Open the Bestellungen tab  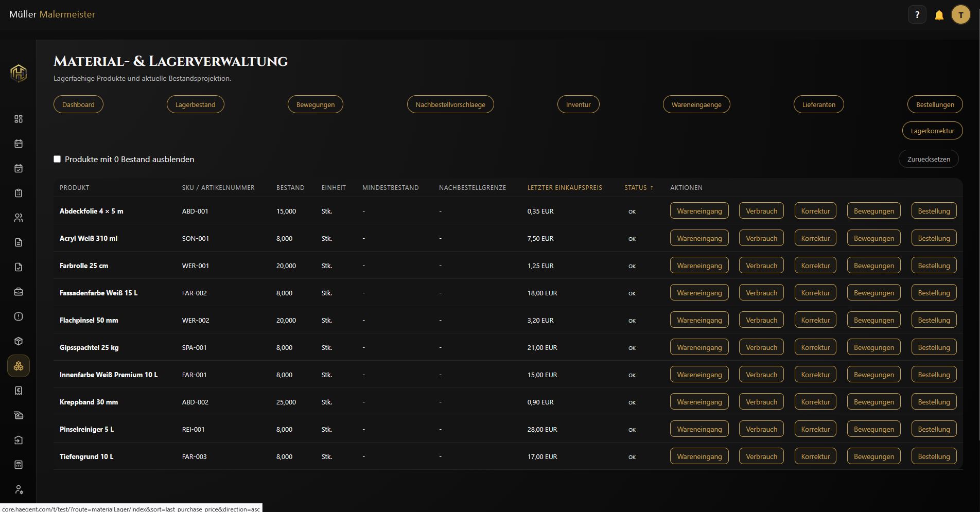tap(935, 104)
